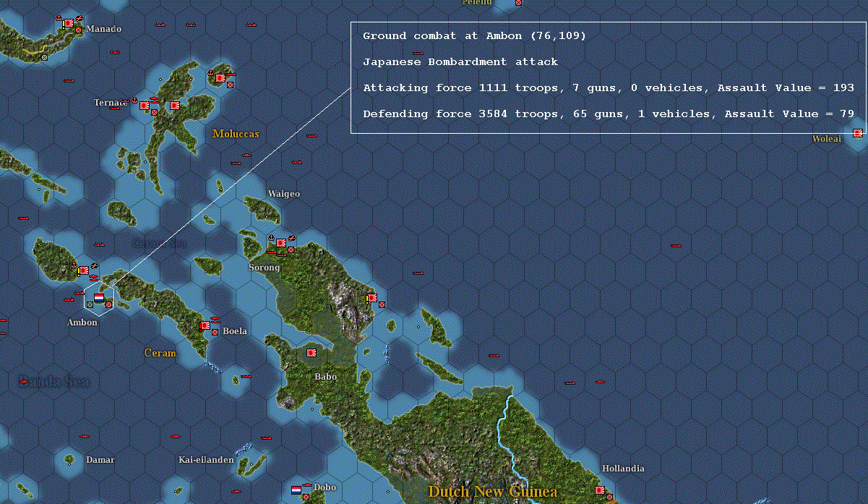Click the Boela base label
Viewport: 868px width, 504px height.
coord(235,331)
